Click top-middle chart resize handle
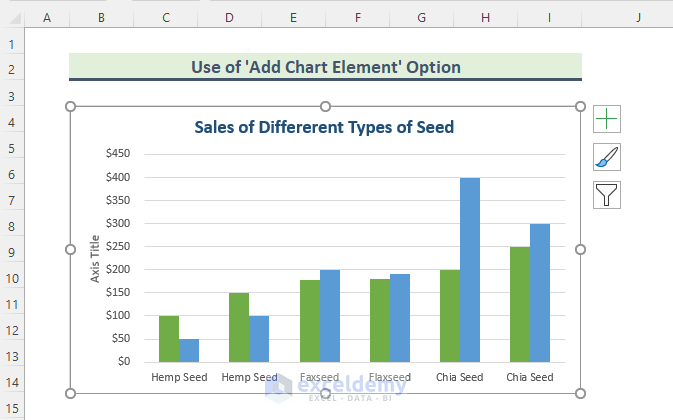673x420 pixels. tap(325, 107)
